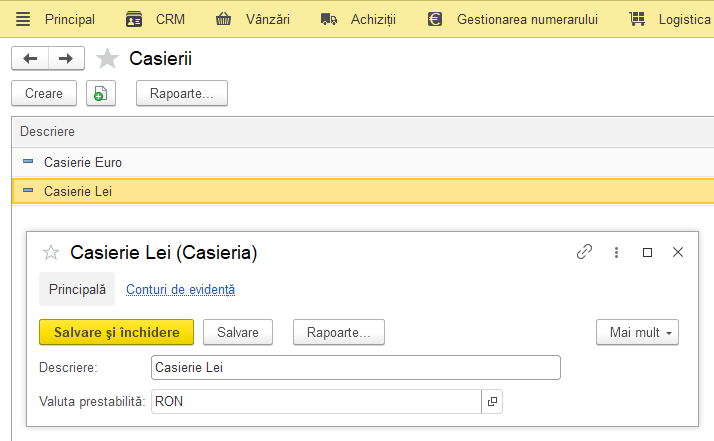Close the Casierie Lei form
This screenshot has height=441, width=714.
[x=678, y=252]
